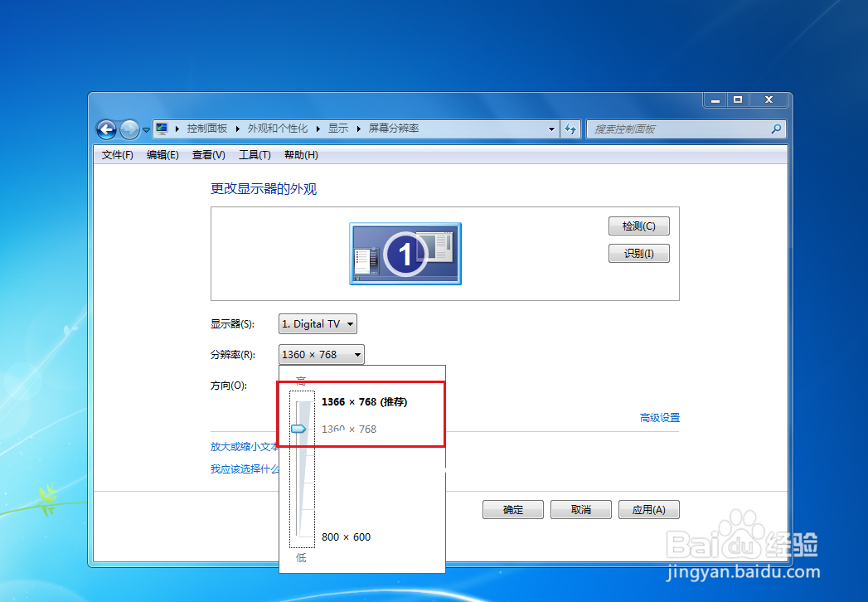Expand the arrow after 显示 in the breadcrumb
The width and height of the screenshot is (868, 602).
[x=359, y=129]
